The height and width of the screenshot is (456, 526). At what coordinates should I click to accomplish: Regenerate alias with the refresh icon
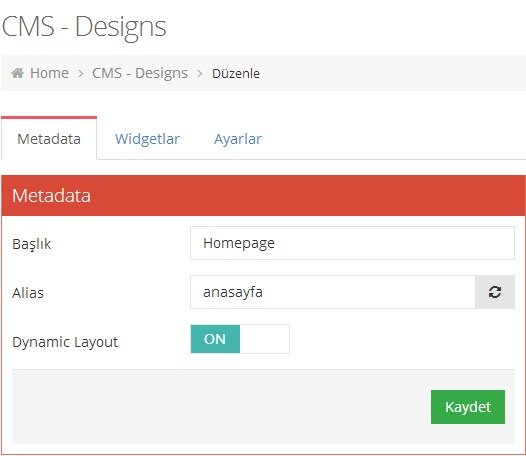495,292
